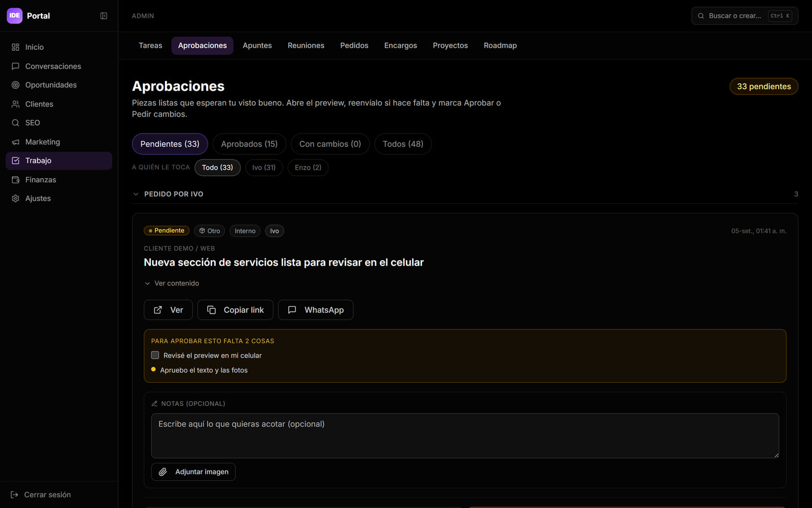
Task: Open Conversaciones chat icon in sidebar
Action: click(x=16, y=66)
